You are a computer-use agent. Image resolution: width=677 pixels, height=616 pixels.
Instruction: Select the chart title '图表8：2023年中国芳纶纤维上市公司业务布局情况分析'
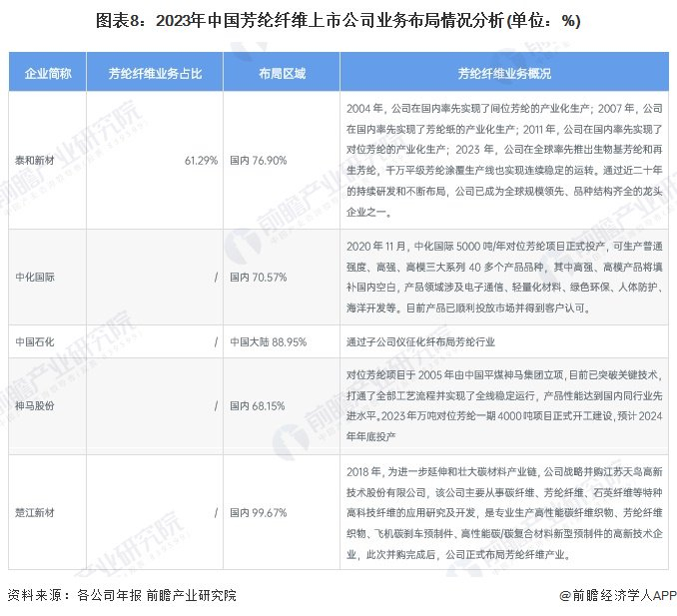click(x=300, y=20)
